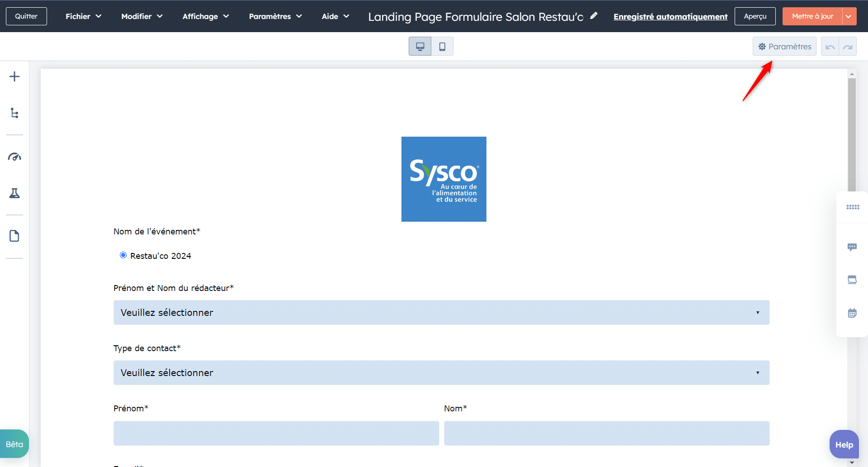868x467 pixels.
Task: Click the Sysco logo image
Action: pyautogui.click(x=444, y=179)
